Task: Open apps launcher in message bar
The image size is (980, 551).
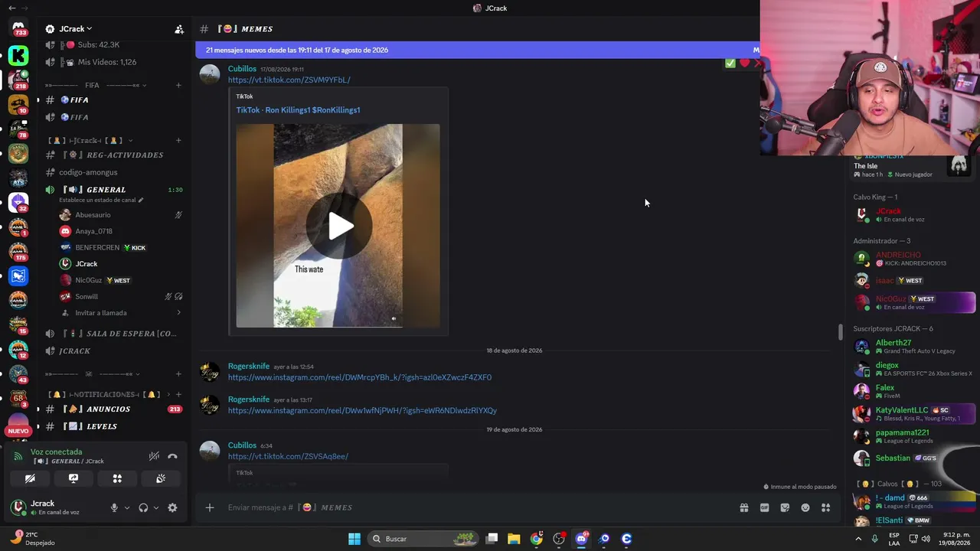Action: click(825, 507)
